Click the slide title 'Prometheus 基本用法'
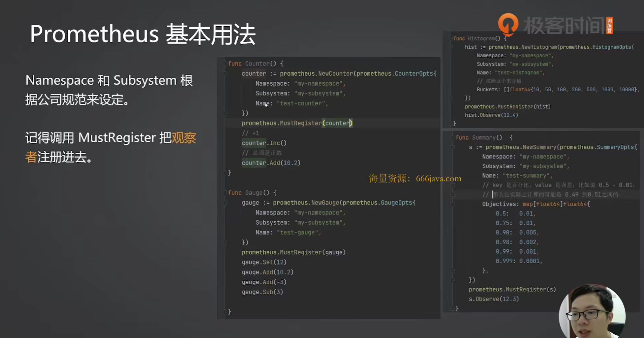This screenshot has height=338, width=644. coord(143,34)
